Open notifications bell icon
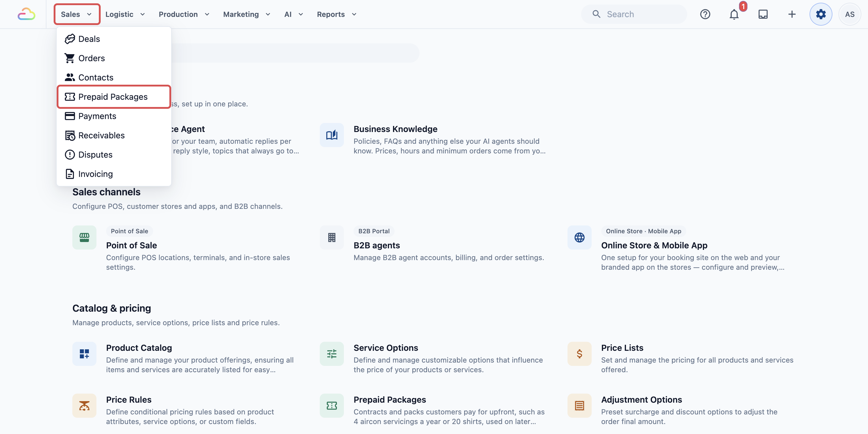Screen dimensions: 868x434 point(734,14)
